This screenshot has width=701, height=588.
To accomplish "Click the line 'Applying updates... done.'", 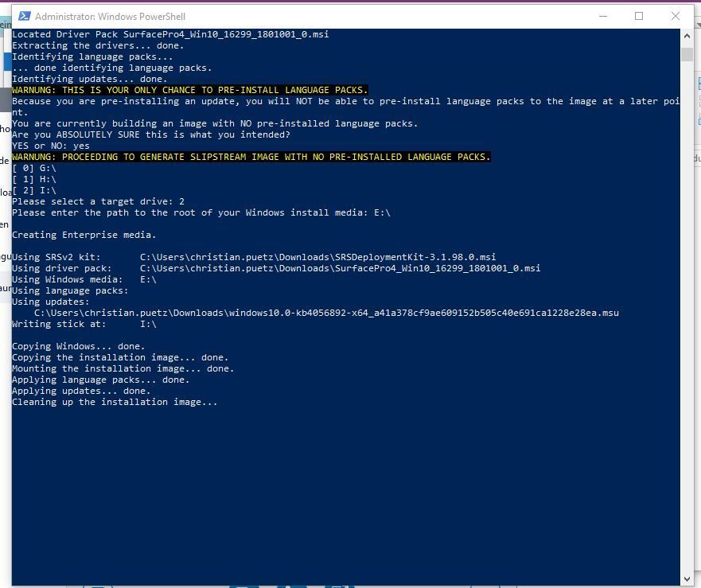I will 81,391.
